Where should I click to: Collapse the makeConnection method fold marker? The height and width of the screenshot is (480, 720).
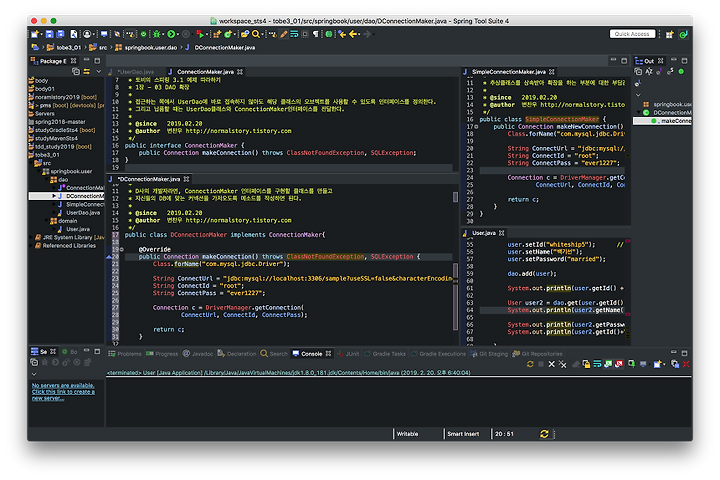122,249
